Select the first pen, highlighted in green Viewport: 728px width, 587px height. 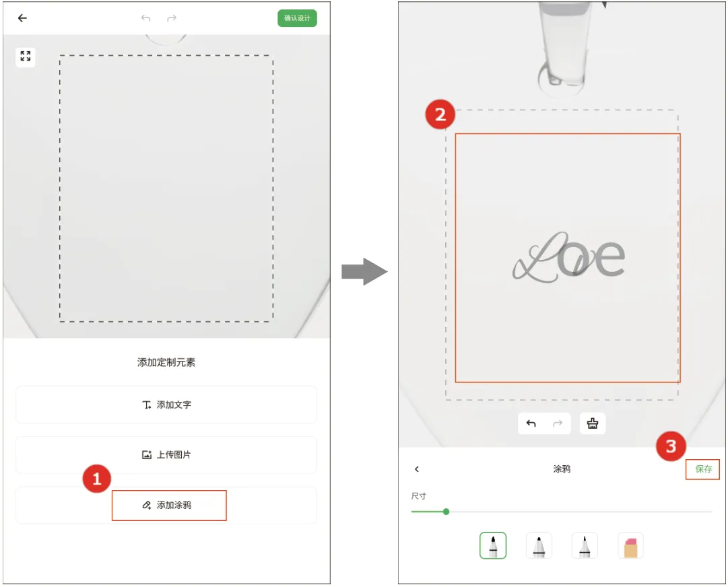(x=493, y=545)
